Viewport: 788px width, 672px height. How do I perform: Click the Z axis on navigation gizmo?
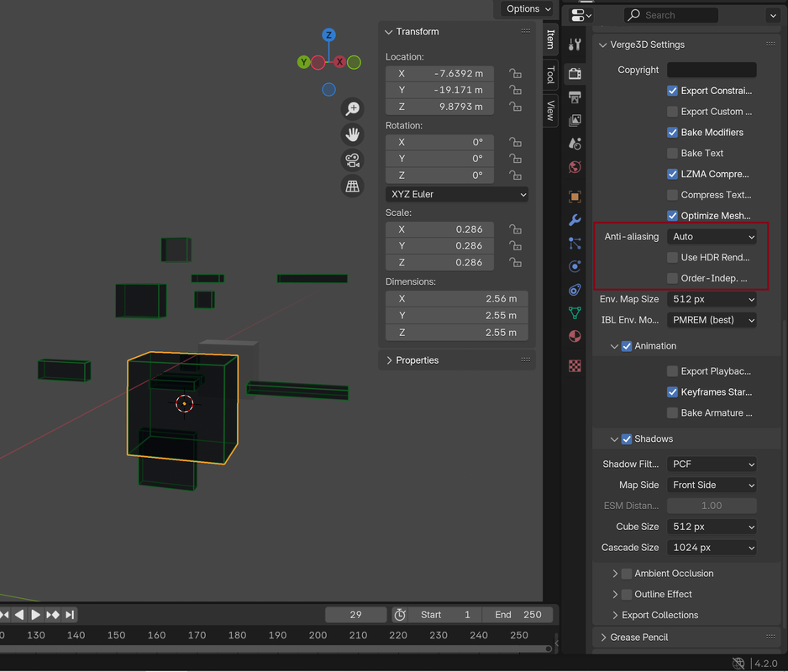tap(328, 34)
